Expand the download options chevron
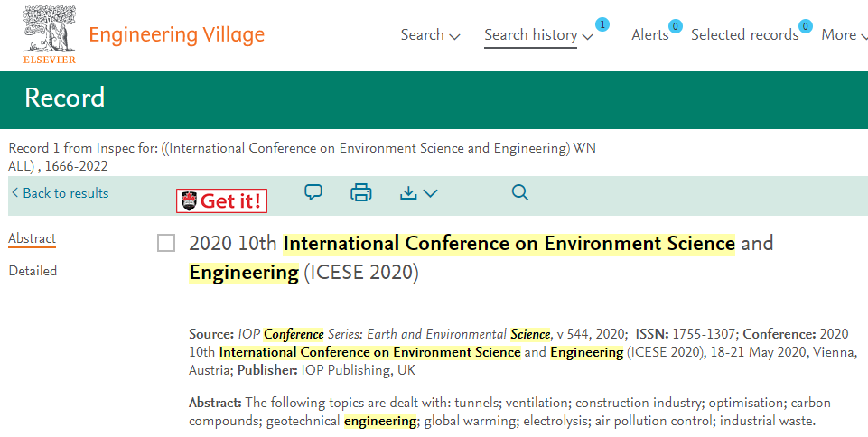This screenshot has width=868, height=437. (x=430, y=193)
